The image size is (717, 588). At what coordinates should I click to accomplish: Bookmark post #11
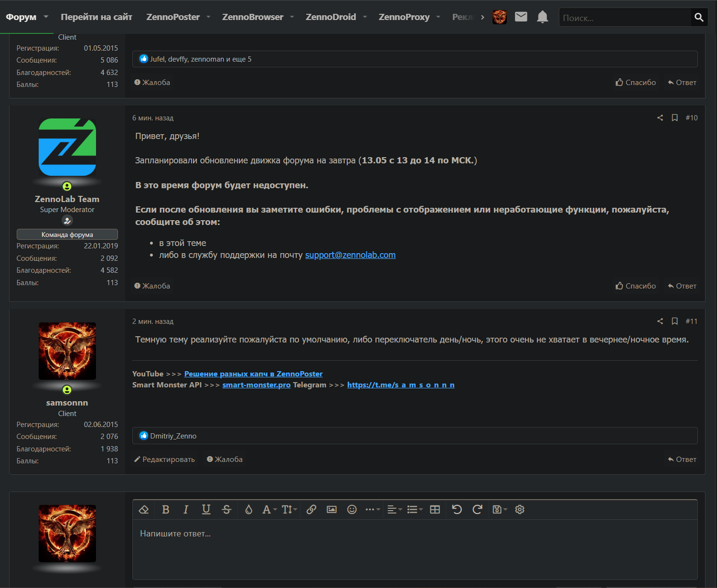pos(674,321)
